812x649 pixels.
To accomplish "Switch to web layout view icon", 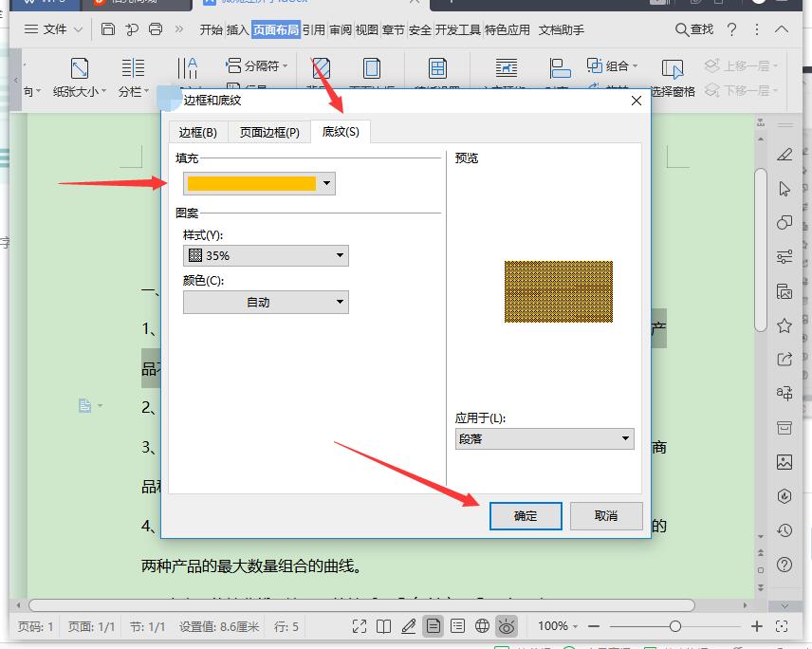I will (482, 626).
